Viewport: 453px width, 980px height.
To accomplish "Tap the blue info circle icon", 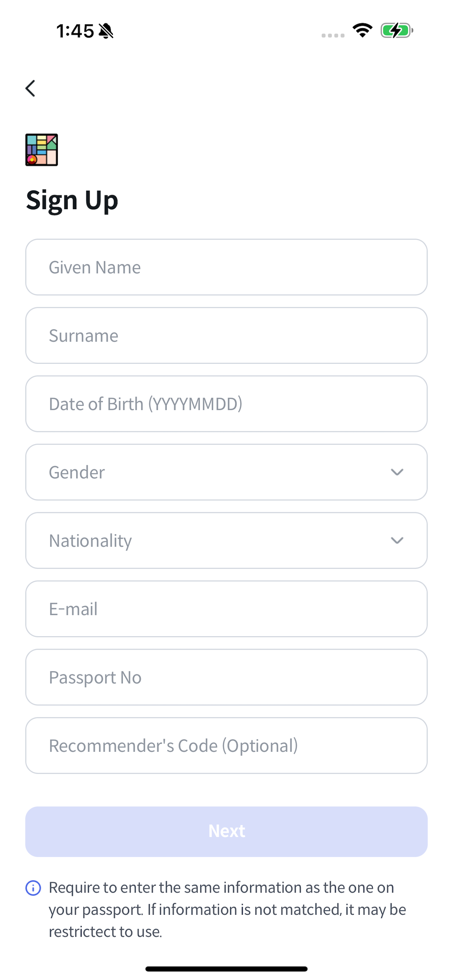I will 33,888.
